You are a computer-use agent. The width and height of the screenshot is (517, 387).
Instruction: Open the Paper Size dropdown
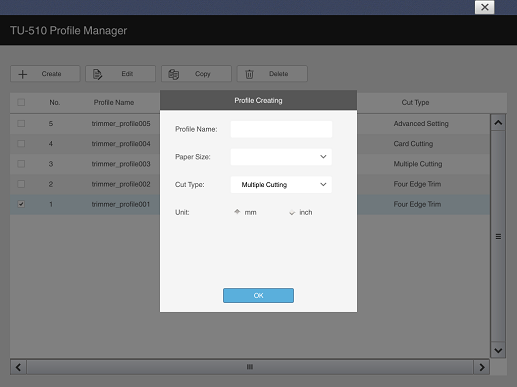(281, 157)
